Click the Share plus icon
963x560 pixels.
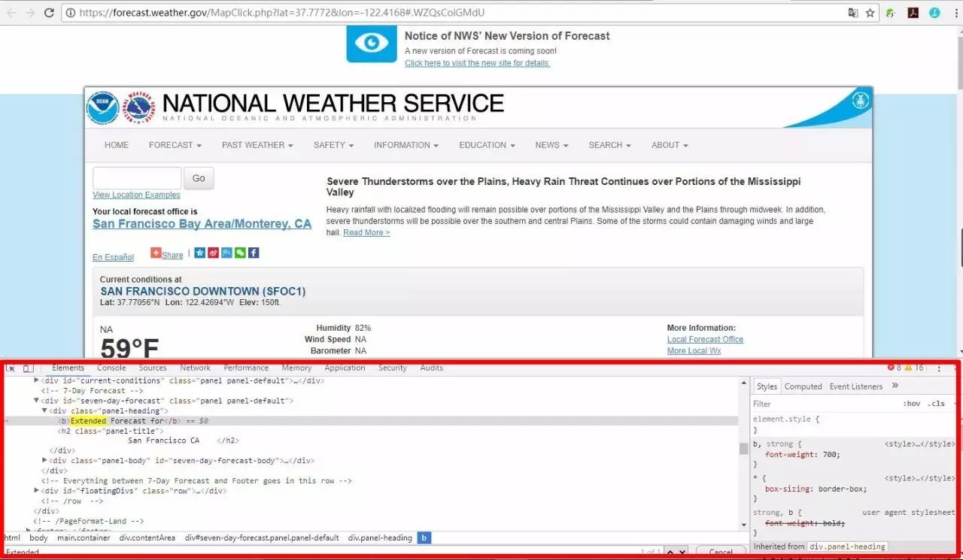pos(156,253)
